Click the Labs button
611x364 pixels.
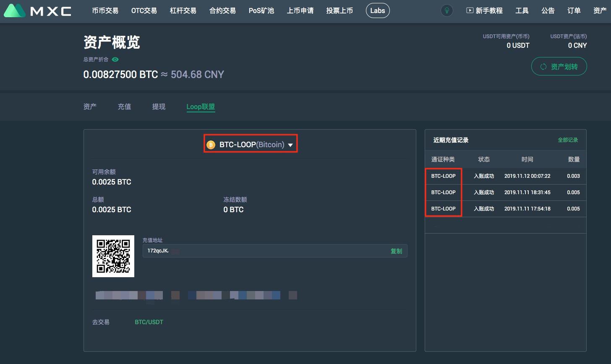[x=378, y=10]
